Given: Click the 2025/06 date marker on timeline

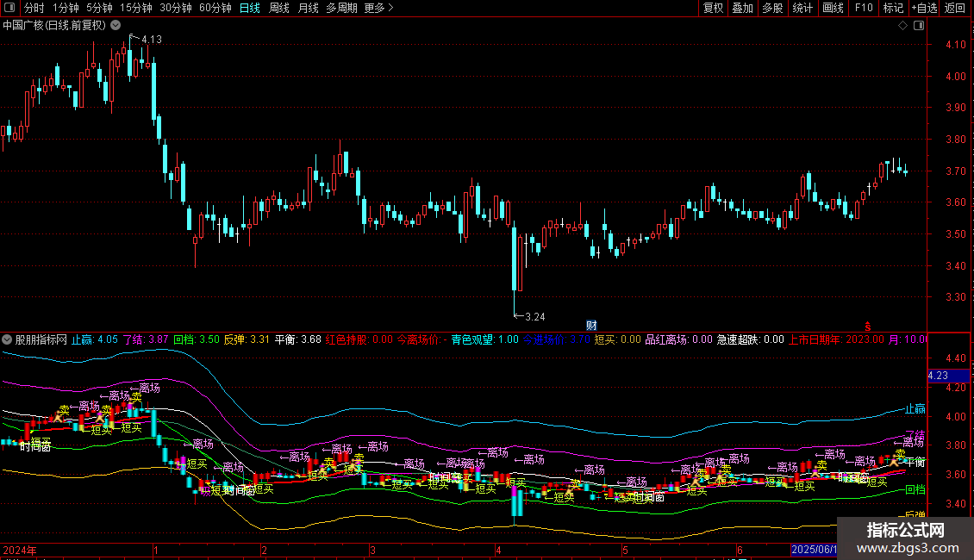Looking at the screenshot, I should [814, 550].
